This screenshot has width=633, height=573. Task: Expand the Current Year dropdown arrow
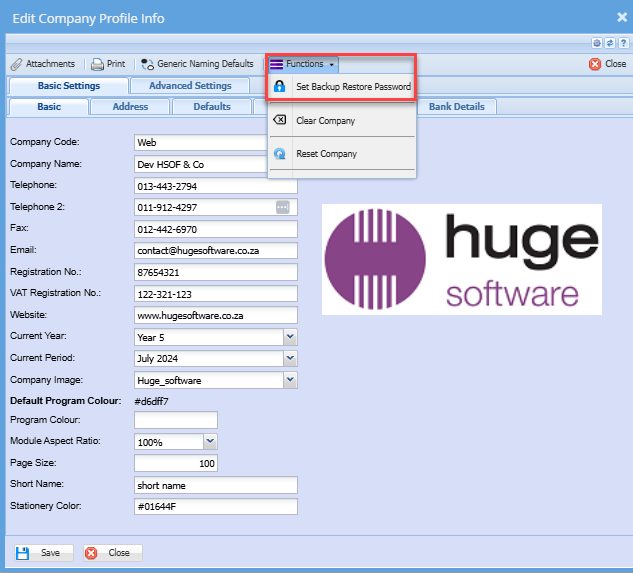coord(290,337)
